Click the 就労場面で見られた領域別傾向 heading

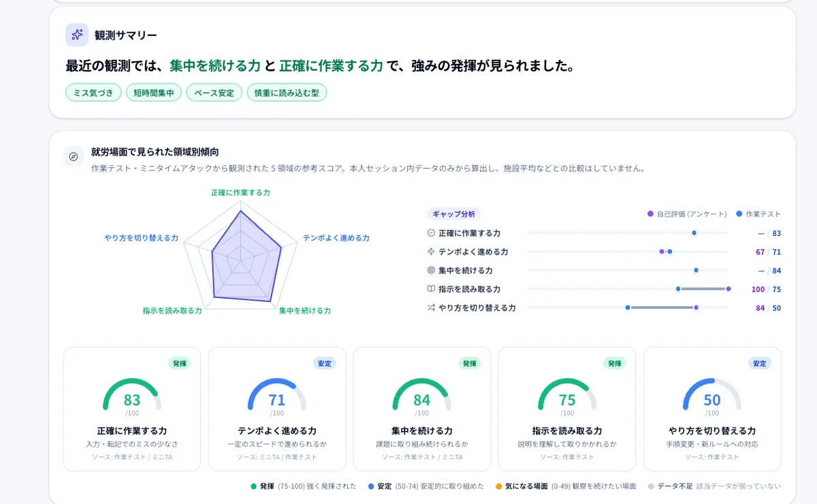click(x=155, y=152)
